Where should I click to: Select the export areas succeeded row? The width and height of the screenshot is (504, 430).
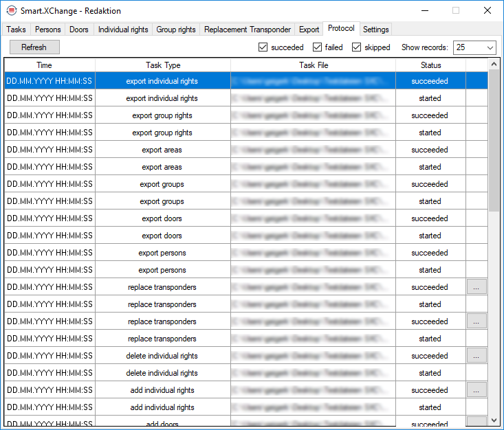(162, 150)
